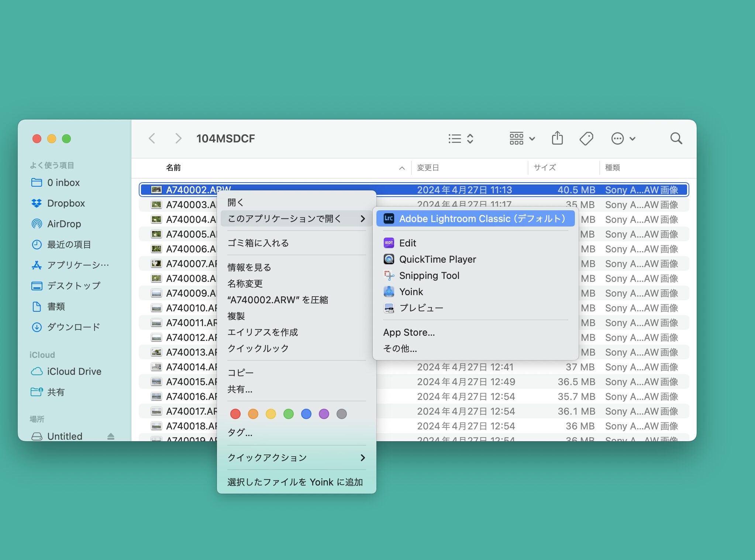Click the Finder back arrow
This screenshot has width=755, height=560.
coord(152,138)
